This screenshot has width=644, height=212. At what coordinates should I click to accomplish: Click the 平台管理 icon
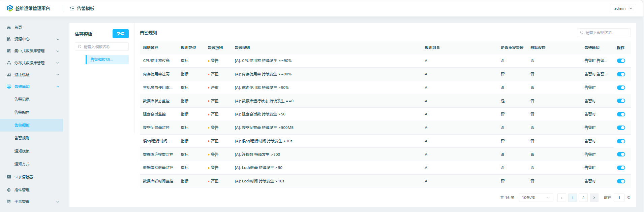pos(9,202)
